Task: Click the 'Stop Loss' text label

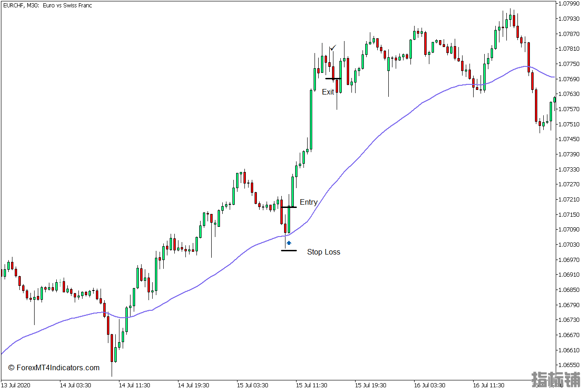Action: (323, 252)
